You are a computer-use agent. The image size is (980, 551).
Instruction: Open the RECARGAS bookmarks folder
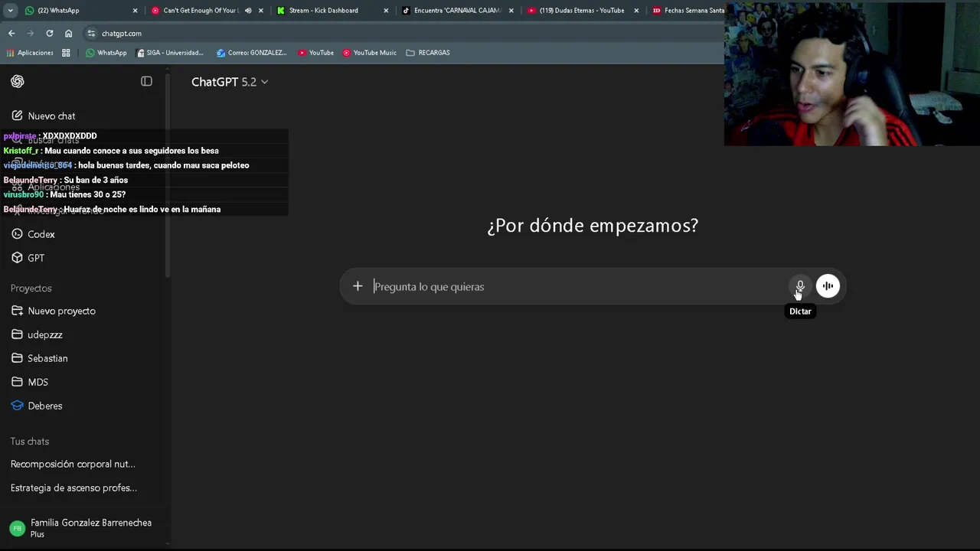tap(428, 53)
